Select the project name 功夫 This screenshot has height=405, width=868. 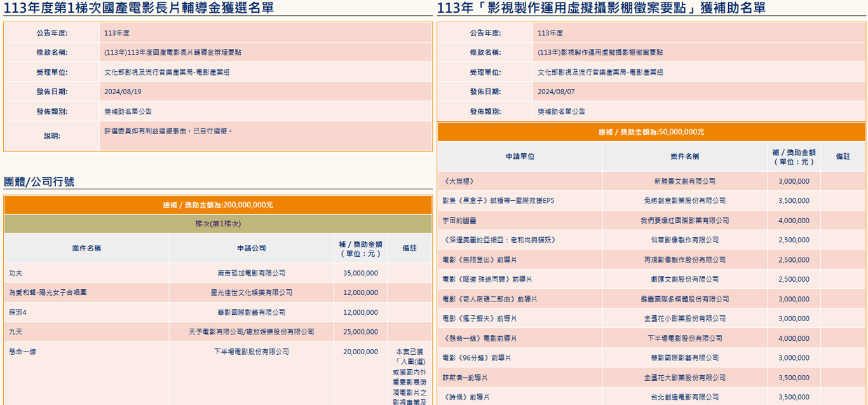point(16,273)
